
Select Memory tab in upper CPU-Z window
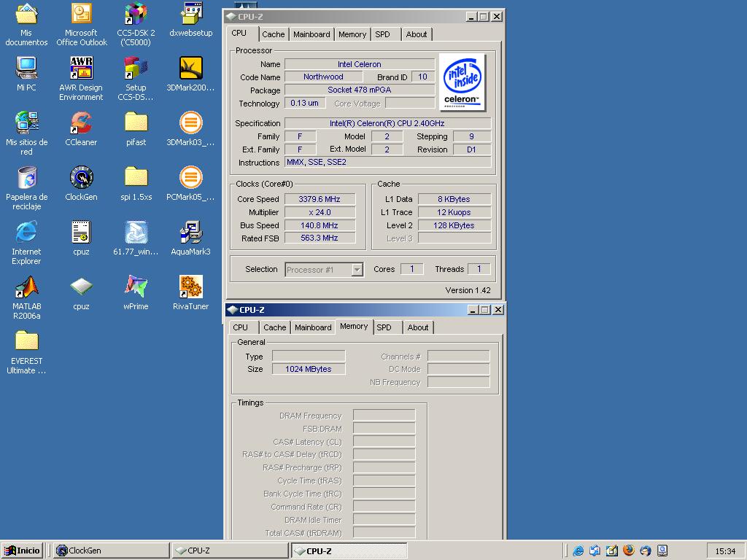pyautogui.click(x=352, y=34)
